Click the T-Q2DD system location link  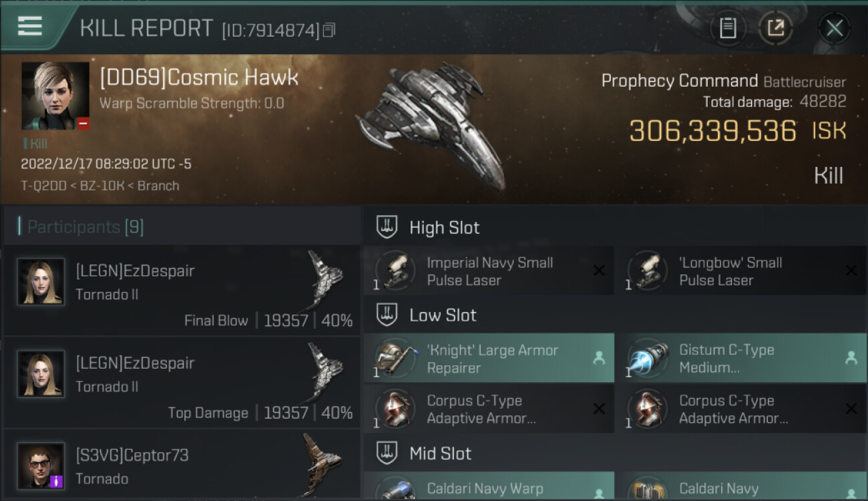pyautogui.click(x=43, y=186)
